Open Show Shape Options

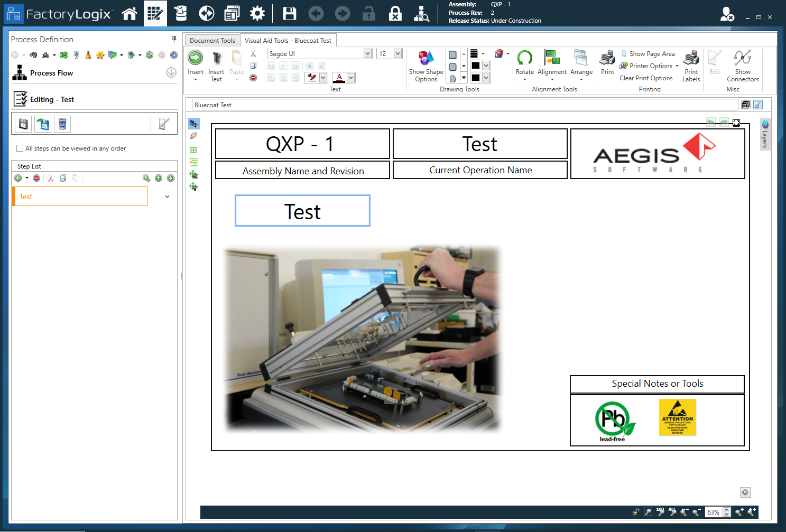pos(426,66)
